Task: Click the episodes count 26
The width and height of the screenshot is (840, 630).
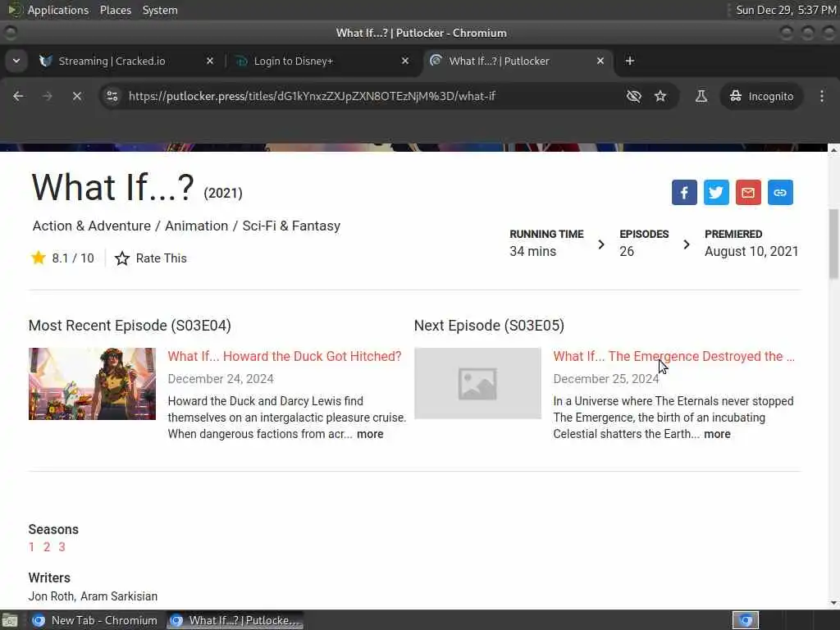Action: [627, 251]
